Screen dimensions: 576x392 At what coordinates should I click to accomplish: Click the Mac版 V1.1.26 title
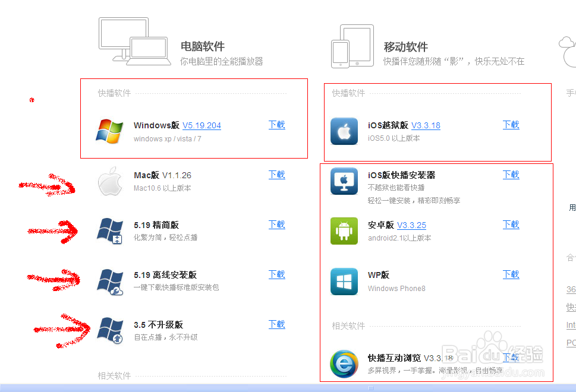tap(162, 175)
